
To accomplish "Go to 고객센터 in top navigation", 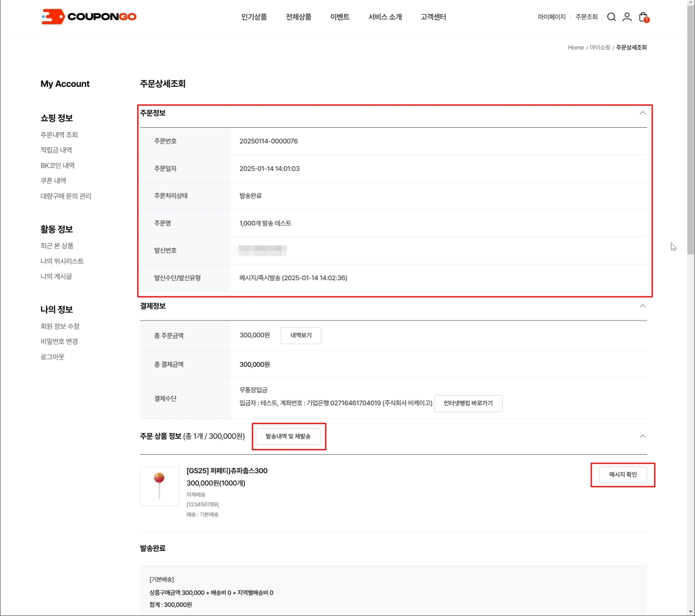I will click(x=433, y=17).
